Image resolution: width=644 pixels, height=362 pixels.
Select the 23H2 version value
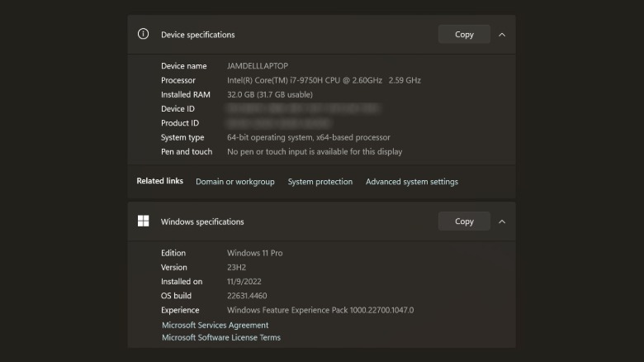click(237, 268)
